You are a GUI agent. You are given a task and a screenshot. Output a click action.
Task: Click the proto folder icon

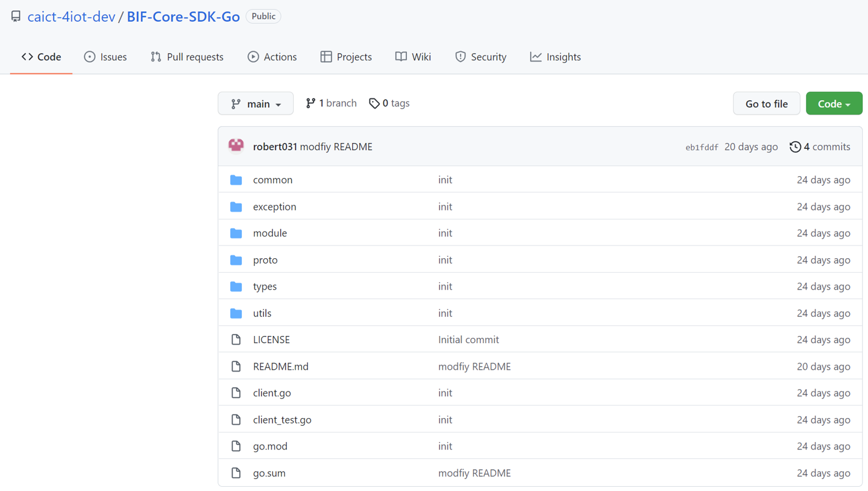click(x=236, y=260)
